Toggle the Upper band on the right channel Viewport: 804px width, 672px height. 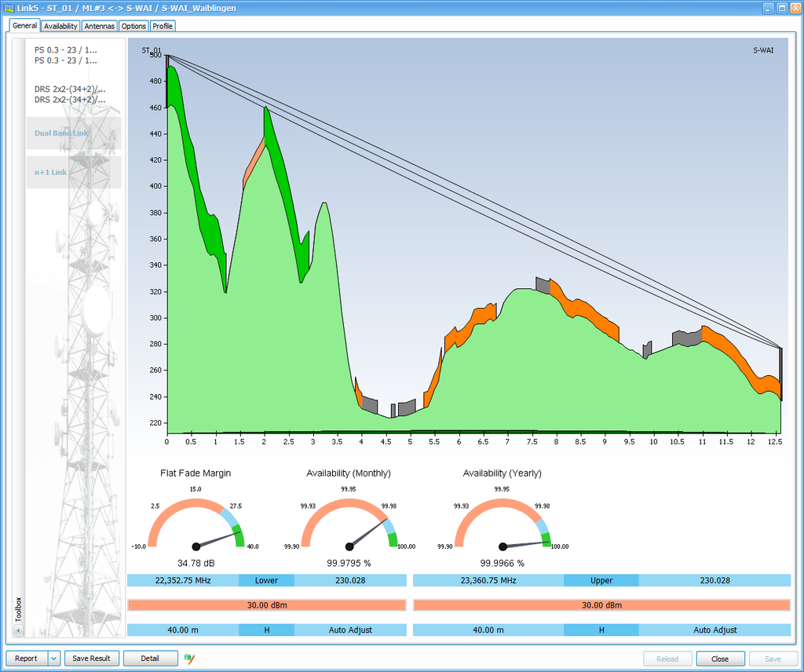[601, 580]
